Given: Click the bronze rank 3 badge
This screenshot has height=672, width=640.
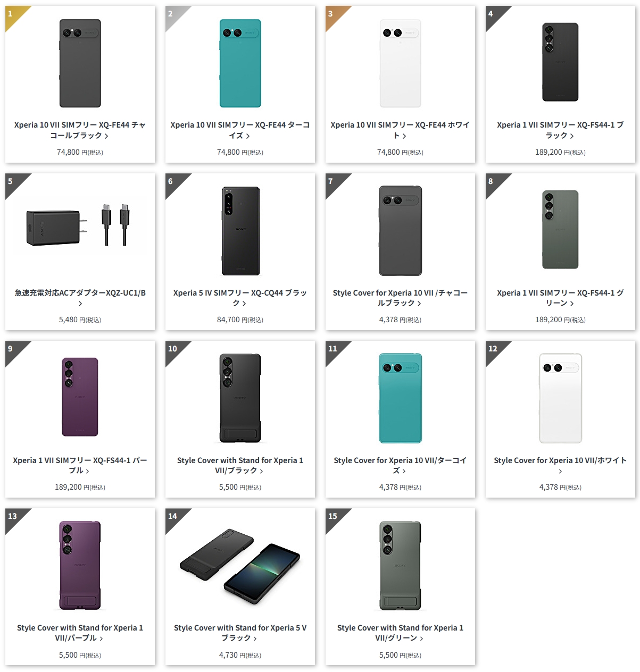Looking at the screenshot, I should pos(334,15).
